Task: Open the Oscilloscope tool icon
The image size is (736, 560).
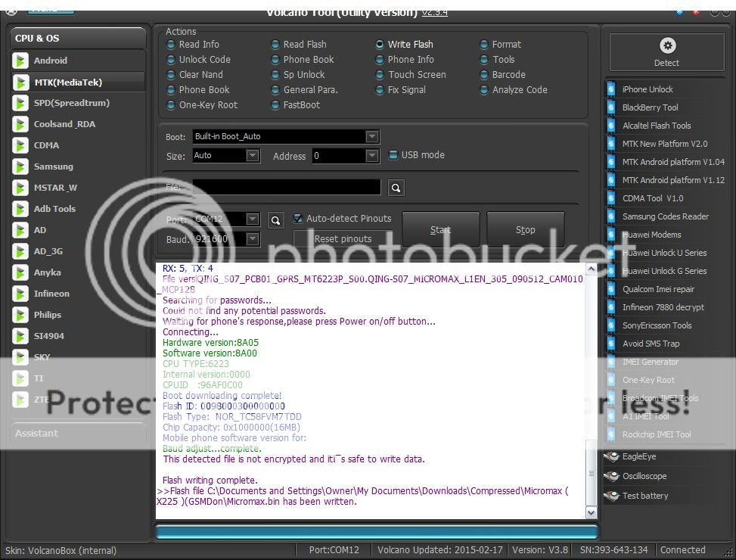Action: pos(612,476)
